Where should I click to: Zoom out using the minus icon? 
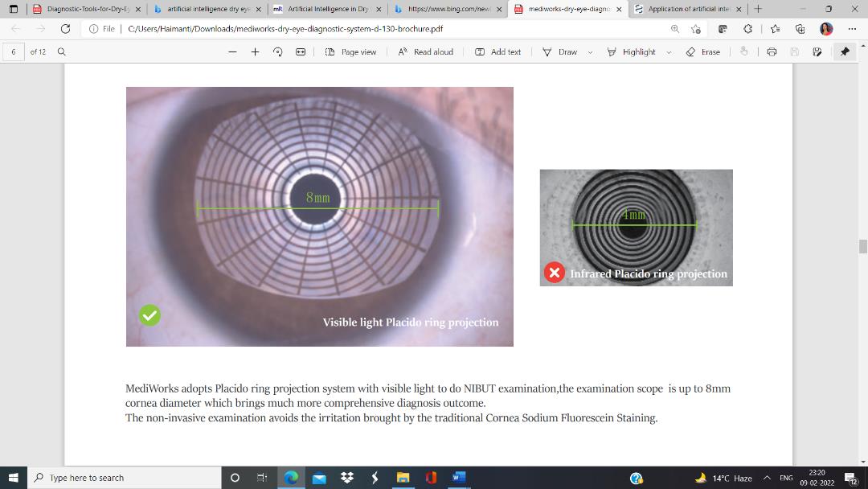click(x=232, y=51)
